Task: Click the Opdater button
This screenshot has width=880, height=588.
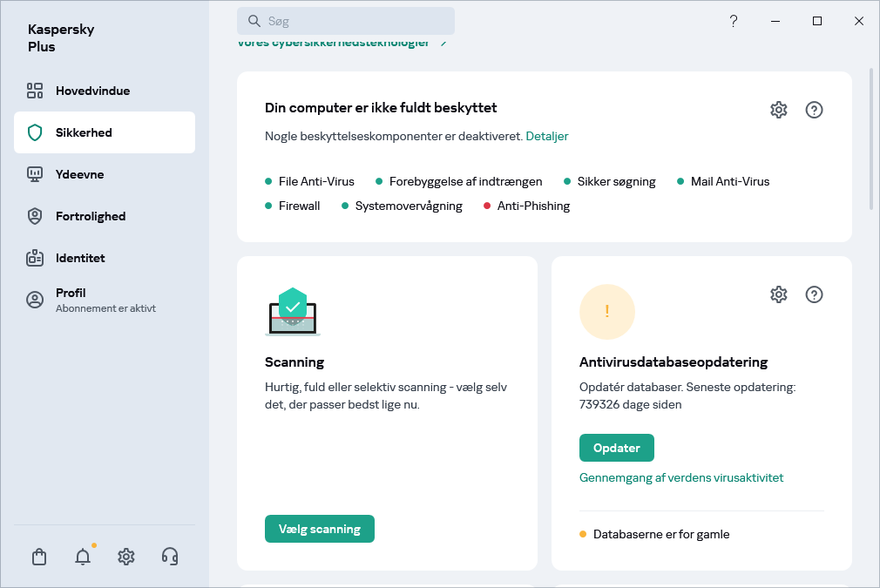Action: coord(616,447)
